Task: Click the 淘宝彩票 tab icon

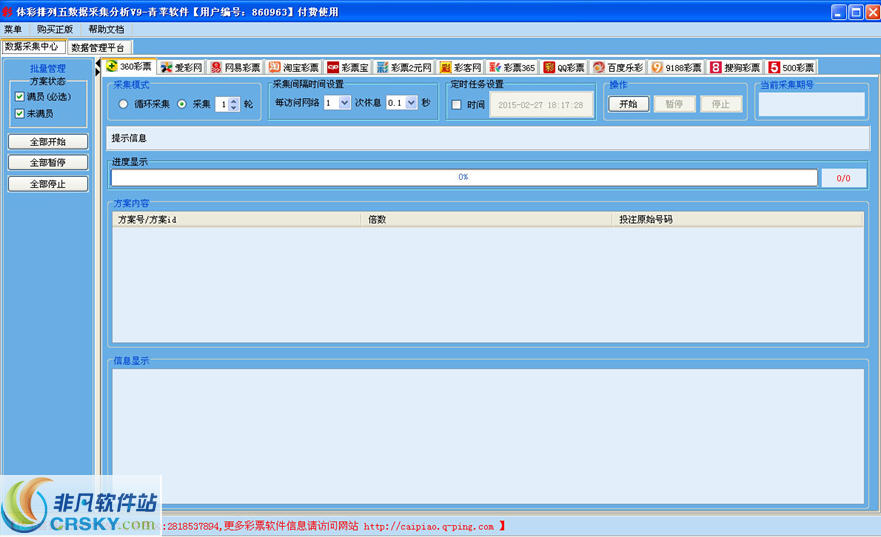Action: coord(274,68)
